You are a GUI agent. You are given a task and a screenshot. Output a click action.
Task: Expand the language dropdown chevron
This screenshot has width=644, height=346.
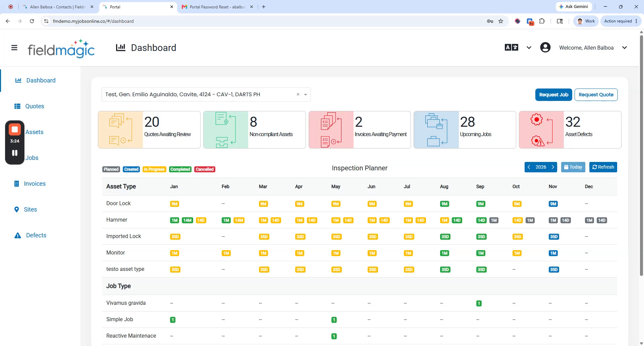click(x=529, y=48)
